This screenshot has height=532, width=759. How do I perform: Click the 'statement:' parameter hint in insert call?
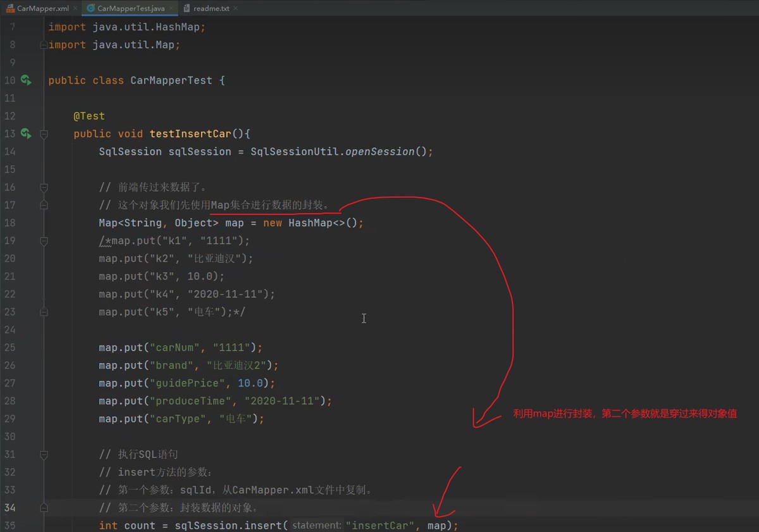tap(317, 526)
